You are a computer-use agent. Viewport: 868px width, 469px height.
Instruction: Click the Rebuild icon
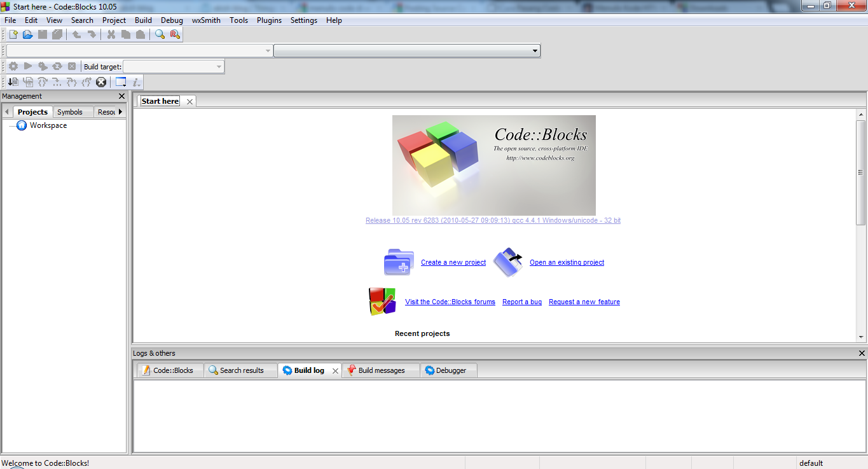pos(57,66)
